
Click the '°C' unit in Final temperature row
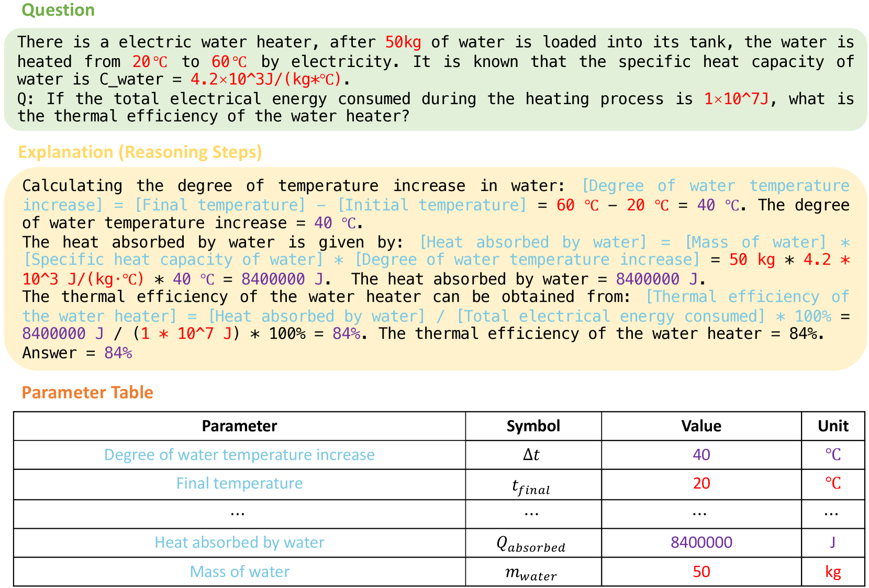click(x=833, y=483)
